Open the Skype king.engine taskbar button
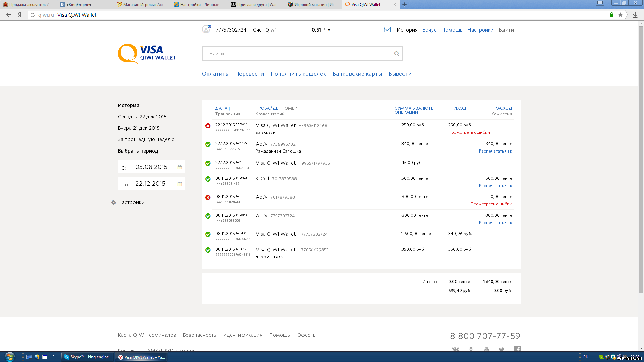This screenshot has height=362, width=644. click(x=87, y=357)
